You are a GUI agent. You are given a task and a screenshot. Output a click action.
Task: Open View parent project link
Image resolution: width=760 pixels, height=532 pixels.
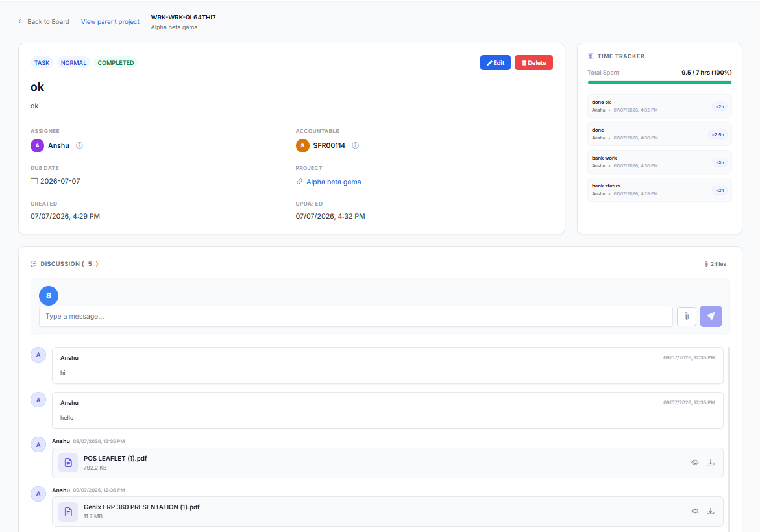(x=110, y=22)
